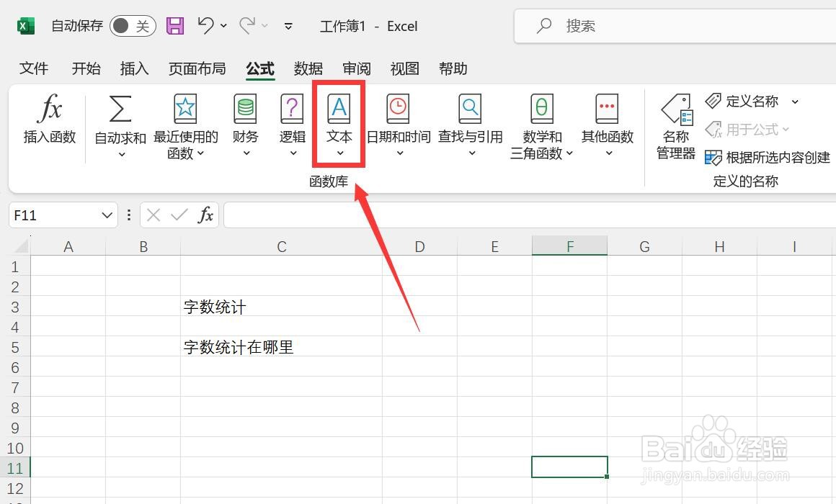Viewport: 836px width, 504px height.
Task: Expand the 逻辑 dropdown chevron
Action: click(293, 153)
